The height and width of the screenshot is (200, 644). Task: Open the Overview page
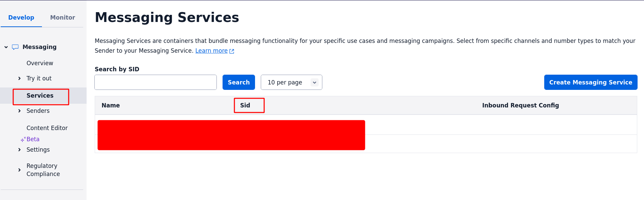40,63
